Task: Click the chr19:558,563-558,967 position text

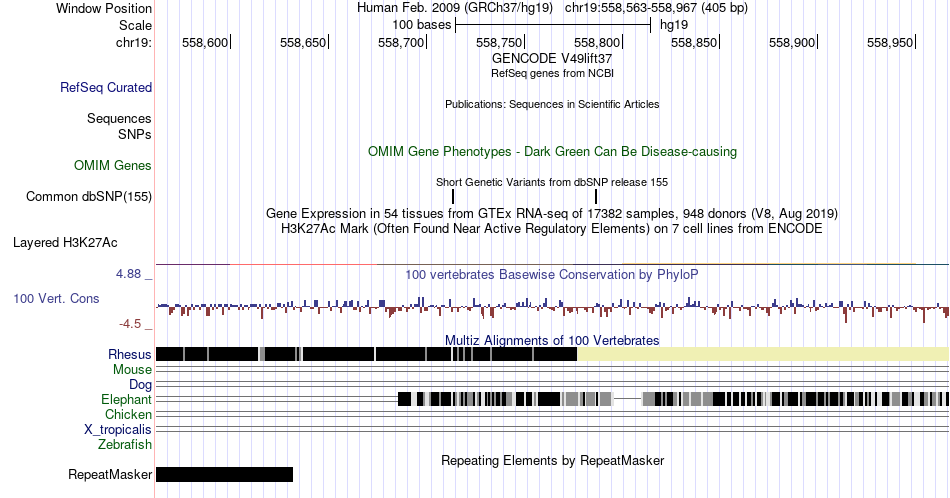Action: point(656,8)
